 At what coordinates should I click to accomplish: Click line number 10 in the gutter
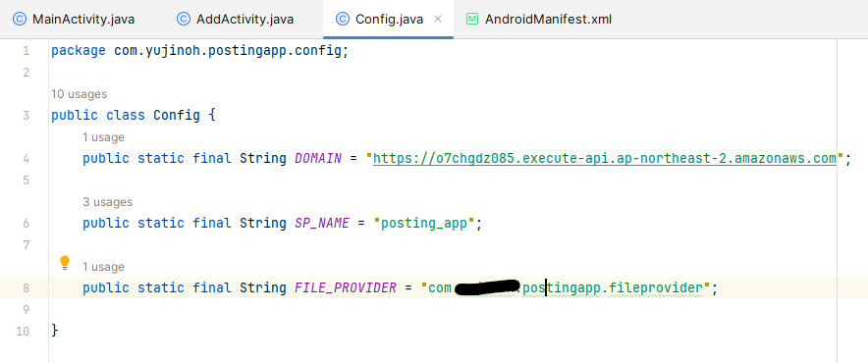point(23,332)
